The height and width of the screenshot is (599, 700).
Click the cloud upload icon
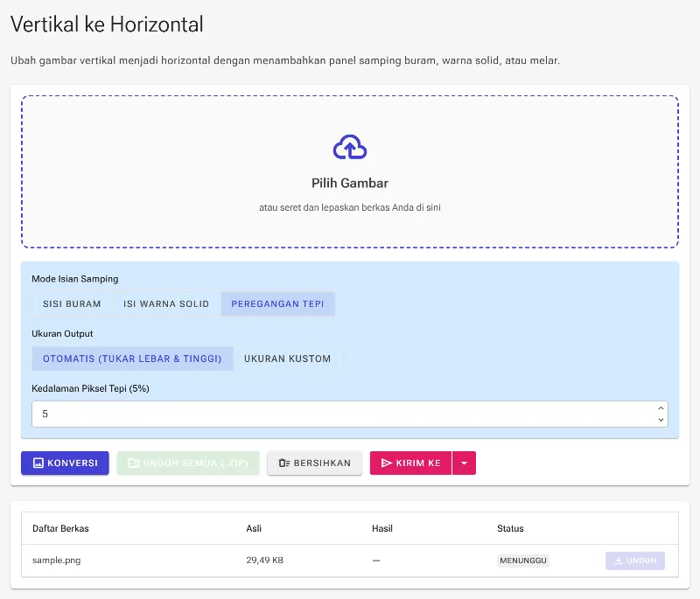coord(350,147)
